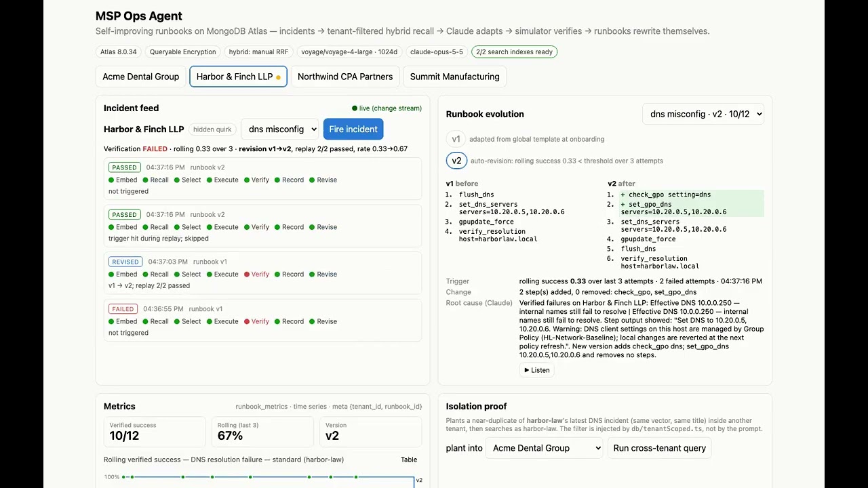Click the Queryable Encryption chip

click(x=183, y=52)
